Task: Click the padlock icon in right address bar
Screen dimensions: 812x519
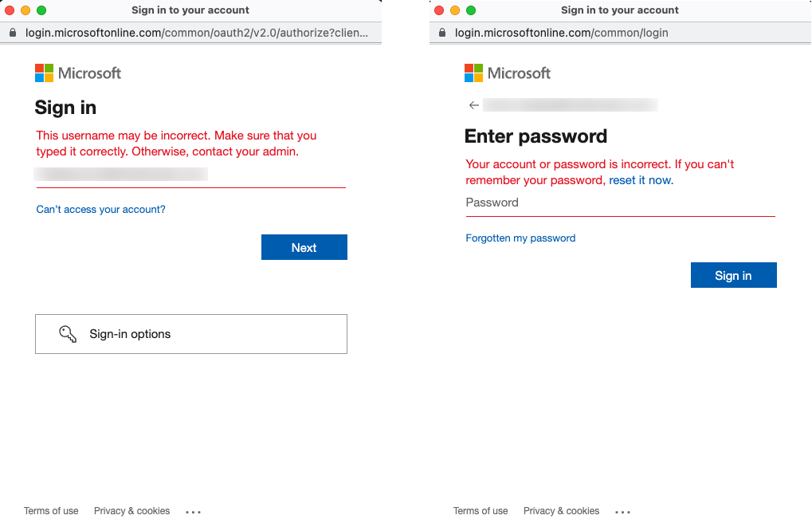Action: point(441,33)
